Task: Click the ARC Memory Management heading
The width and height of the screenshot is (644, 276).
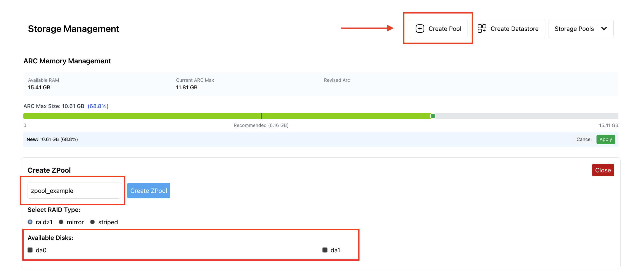Action: click(67, 61)
